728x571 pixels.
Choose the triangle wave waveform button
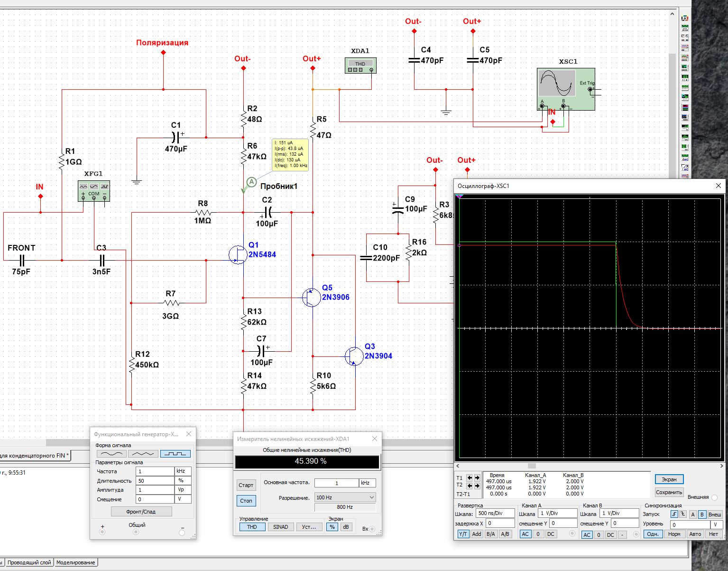[143, 454]
